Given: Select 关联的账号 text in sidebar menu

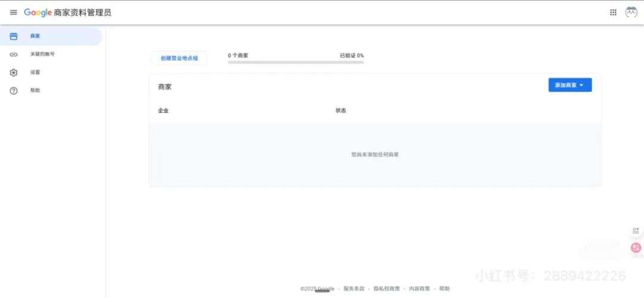Looking at the screenshot, I should [42, 54].
